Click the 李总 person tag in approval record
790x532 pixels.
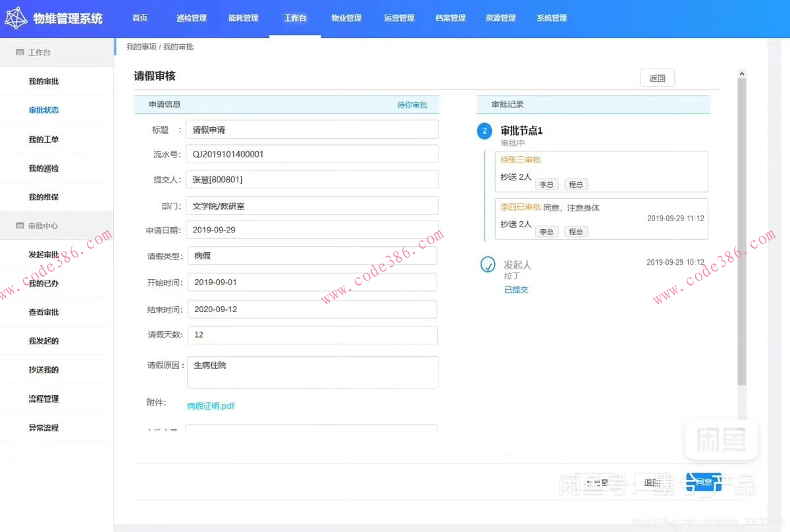pyautogui.click(x=546, y=231)
